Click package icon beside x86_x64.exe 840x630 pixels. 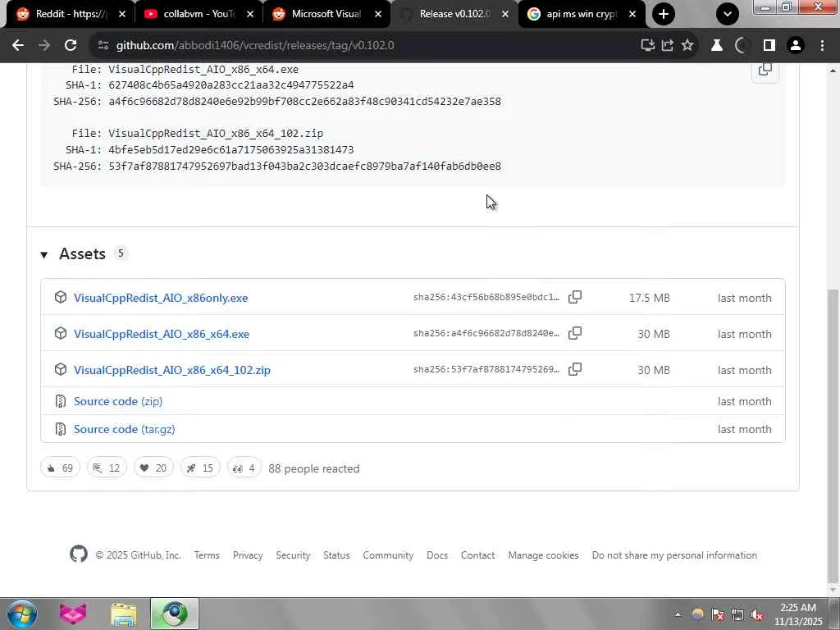click(61, 333)
